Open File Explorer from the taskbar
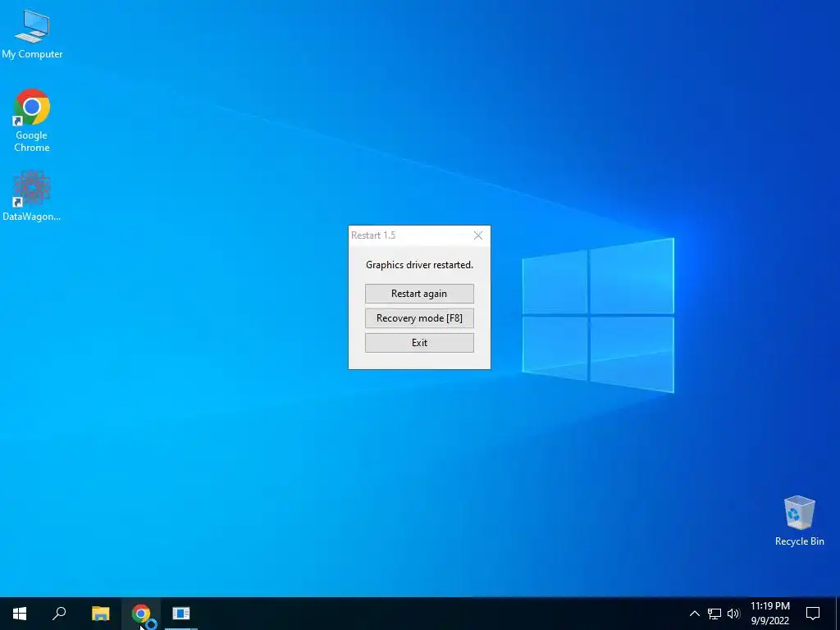This screenshot has height=630, width=840. tap(100, 614)
